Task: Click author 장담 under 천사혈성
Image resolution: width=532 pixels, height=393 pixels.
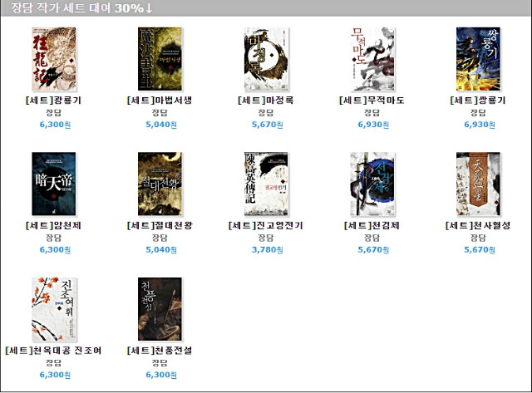Action: point(478,238)
